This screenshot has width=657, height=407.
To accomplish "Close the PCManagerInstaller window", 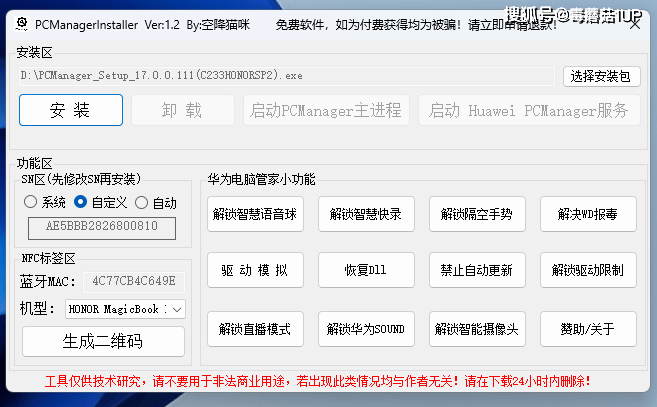I will 635,24.
